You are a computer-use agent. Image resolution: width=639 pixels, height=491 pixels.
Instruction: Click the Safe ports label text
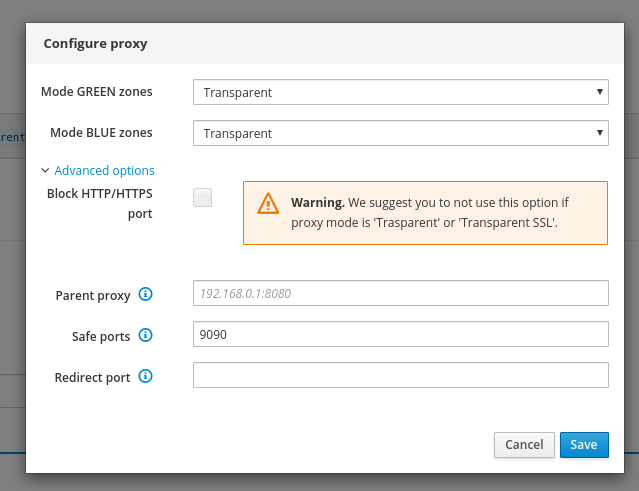pos(101,337)
